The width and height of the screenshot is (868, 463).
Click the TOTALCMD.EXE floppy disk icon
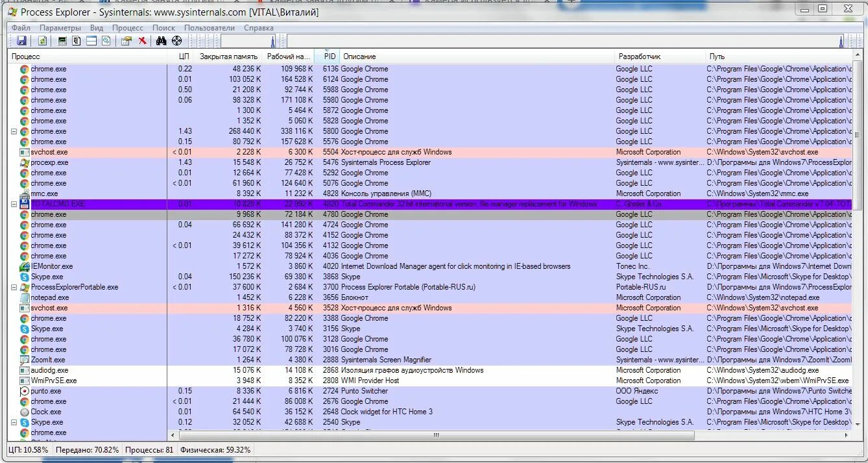coord(25,203)
